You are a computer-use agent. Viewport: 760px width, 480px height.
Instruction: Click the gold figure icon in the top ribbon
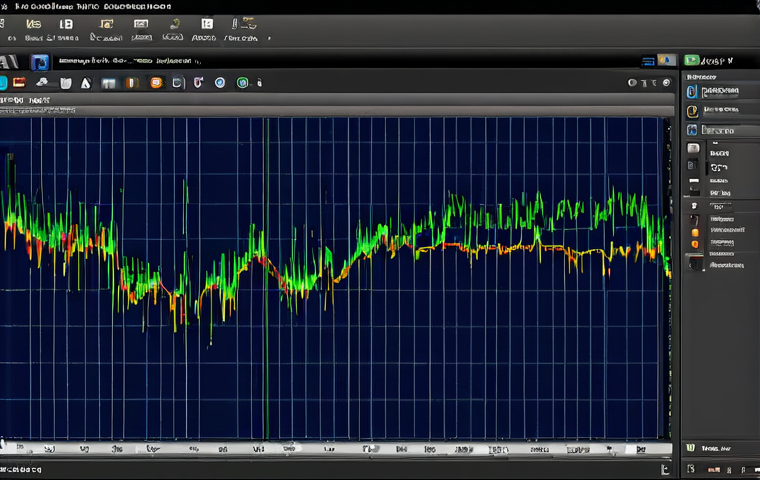pyautogui.click(x=175, y=23)
